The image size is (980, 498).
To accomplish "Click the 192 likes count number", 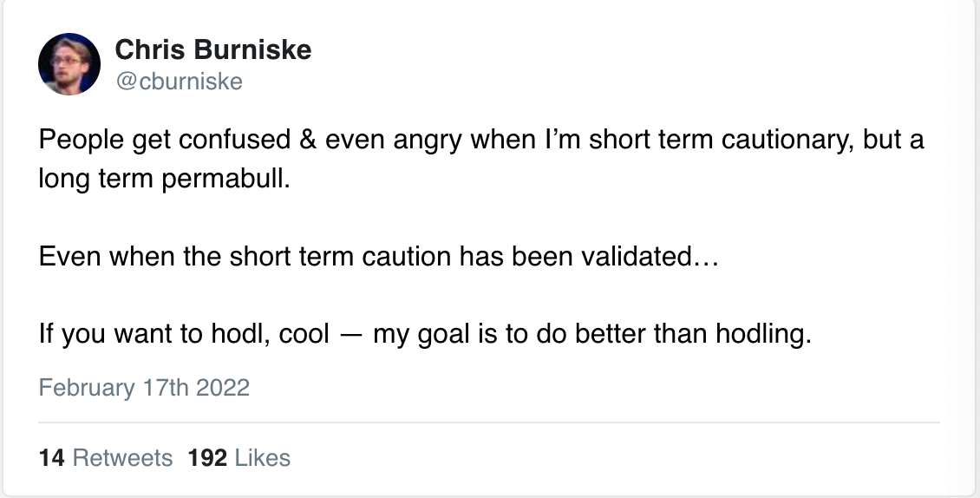I will pyautogui.click(x=207, y=458).
